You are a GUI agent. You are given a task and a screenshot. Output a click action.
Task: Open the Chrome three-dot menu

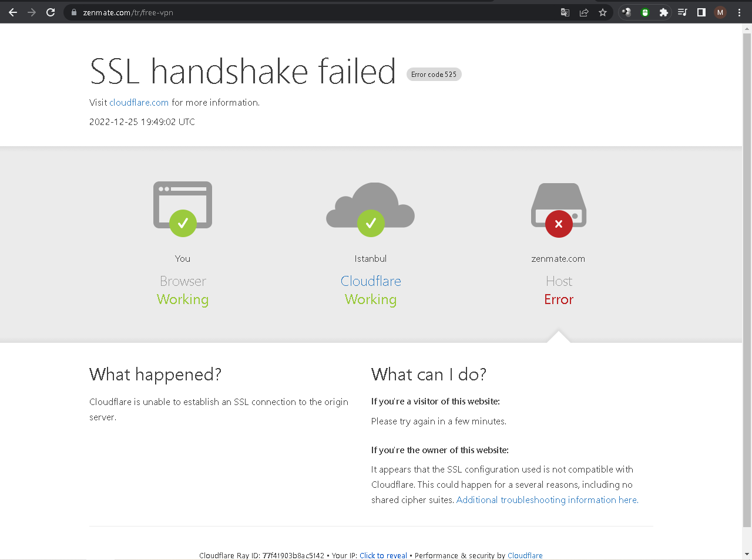click(x=739, y=12)
